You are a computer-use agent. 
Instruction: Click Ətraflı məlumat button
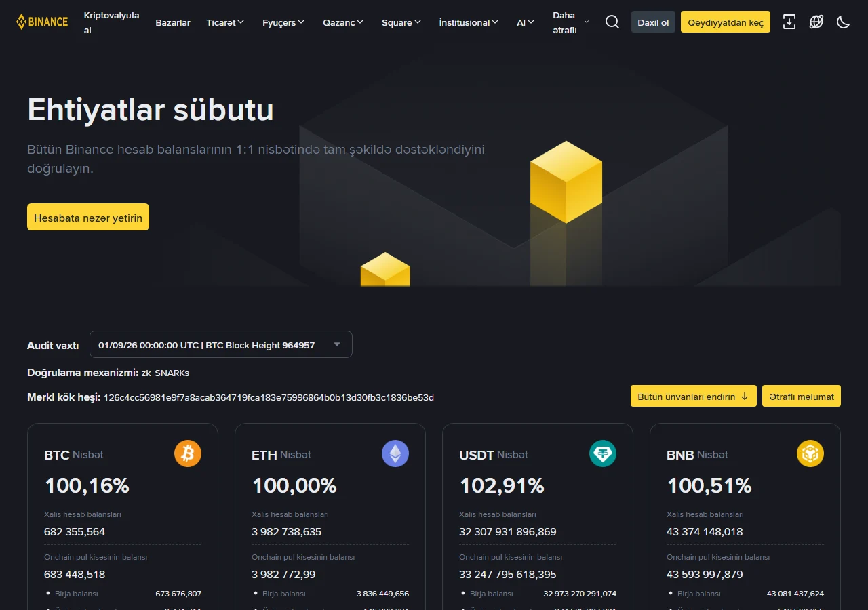(x=802, y=396)
